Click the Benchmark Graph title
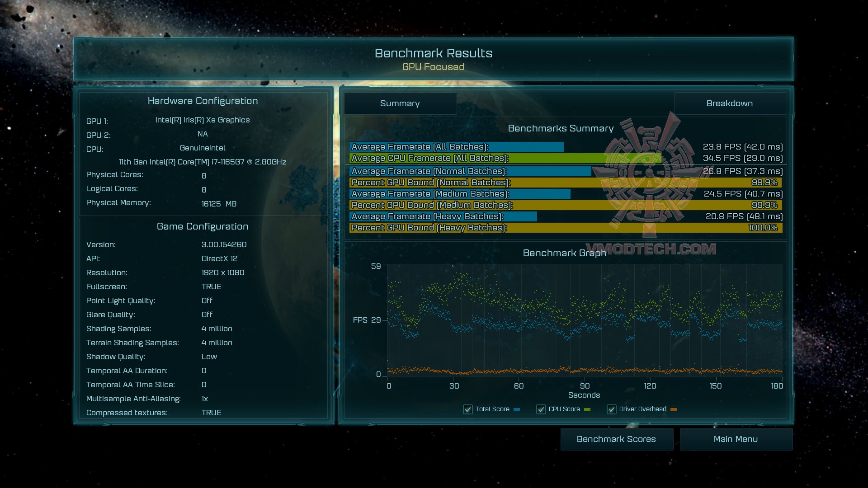This screenshot has height=488, width=868. [x=564, y=253]
